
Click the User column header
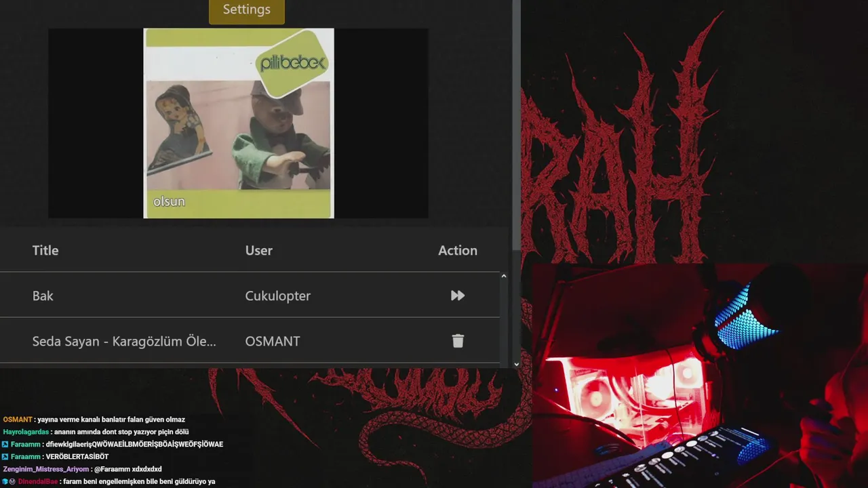click(x=259, y=250)
